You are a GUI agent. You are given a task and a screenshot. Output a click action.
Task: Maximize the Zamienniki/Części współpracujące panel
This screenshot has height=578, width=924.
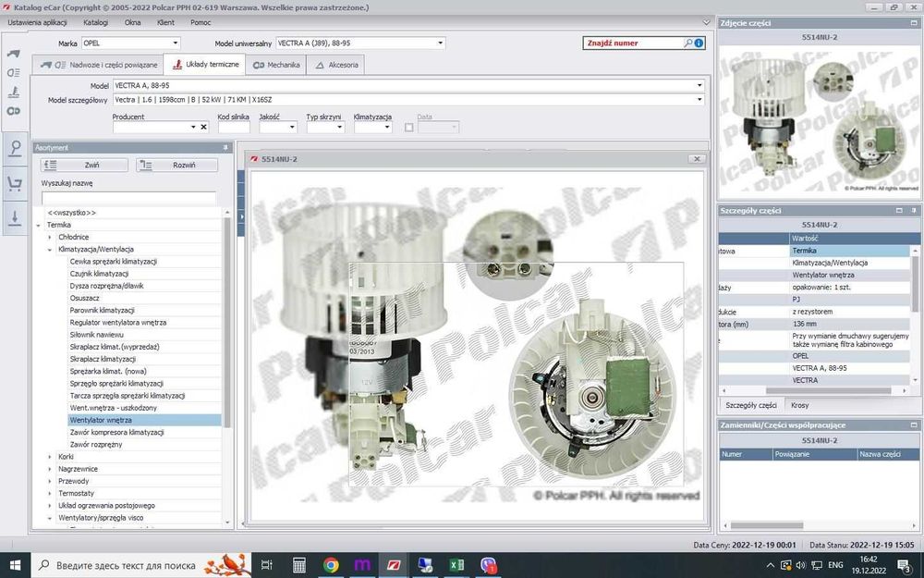click(914, 424)
